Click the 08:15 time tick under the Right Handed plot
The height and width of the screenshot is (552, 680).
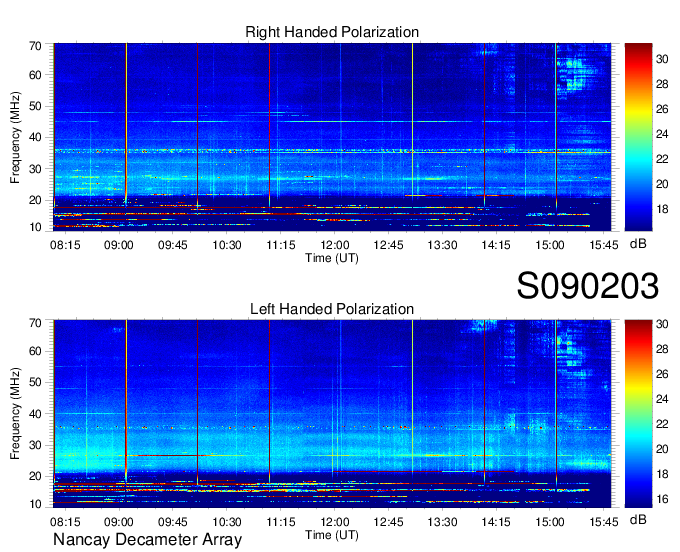pyautogui.click(x=65, y=245)
